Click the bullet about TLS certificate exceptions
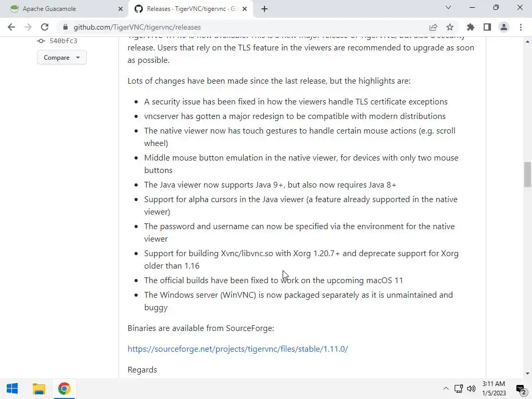The width and height of the screenshot is (532, 399). tap(296, 102)
